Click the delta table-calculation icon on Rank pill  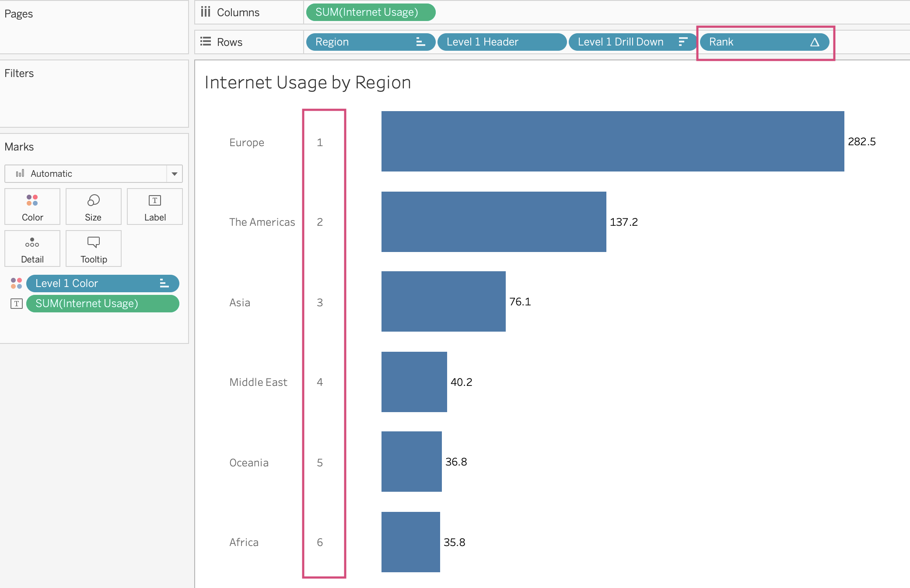click(814, 42)
